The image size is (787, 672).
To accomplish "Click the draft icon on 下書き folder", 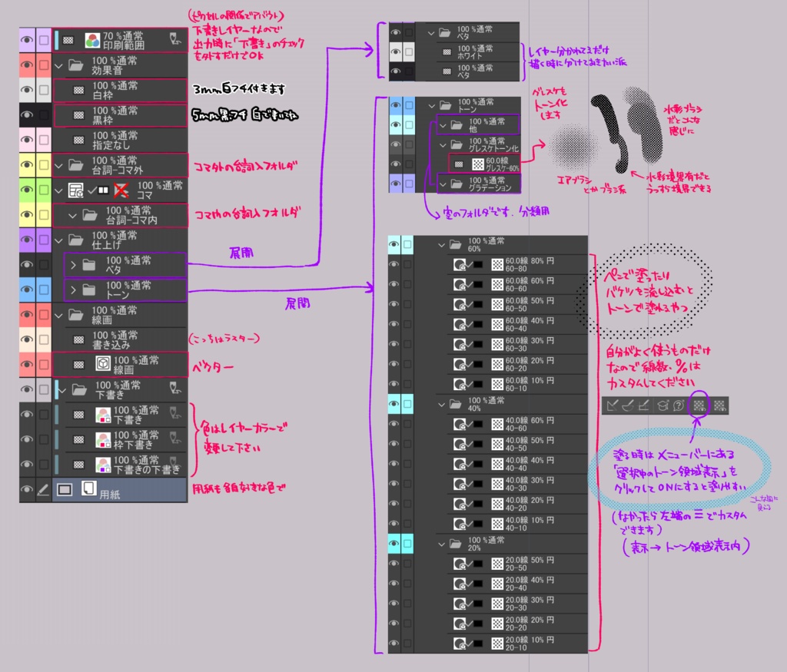I will pyautogui.click(x=175, y=388).
